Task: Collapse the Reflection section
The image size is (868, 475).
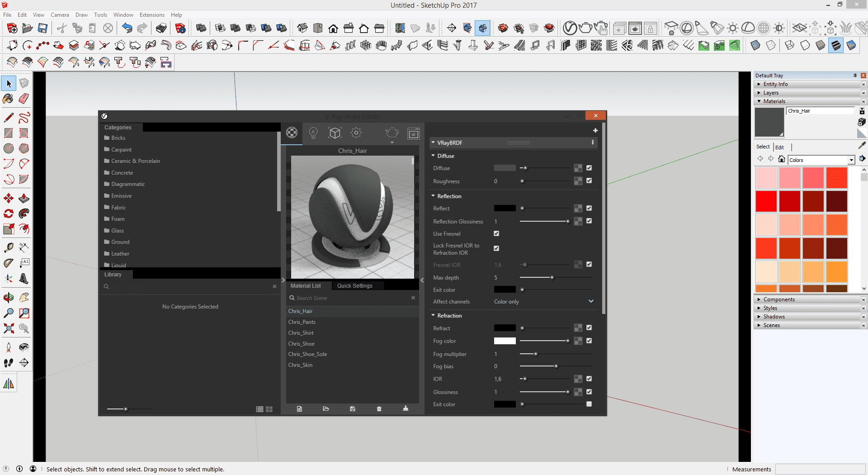Action: [433, 196]
